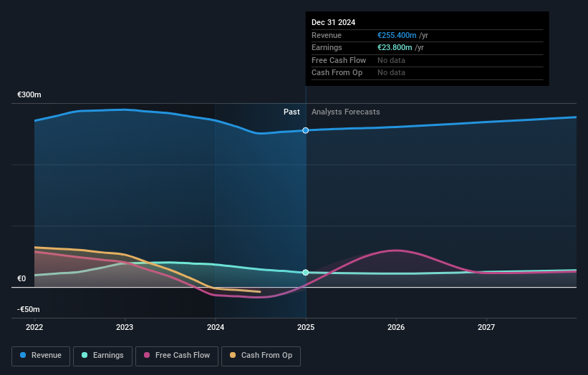Toggle the Free Cash Flow legend series
Viewport: 588px width, 375px height.
click(177, 356)
